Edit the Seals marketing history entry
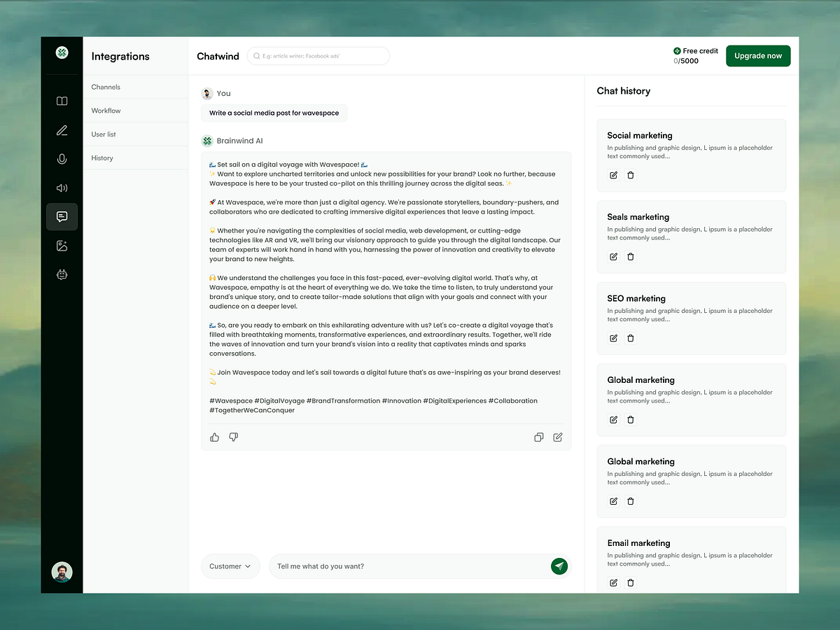The height and width of the screenshot is (630, 840). click(x=612, y=256)
